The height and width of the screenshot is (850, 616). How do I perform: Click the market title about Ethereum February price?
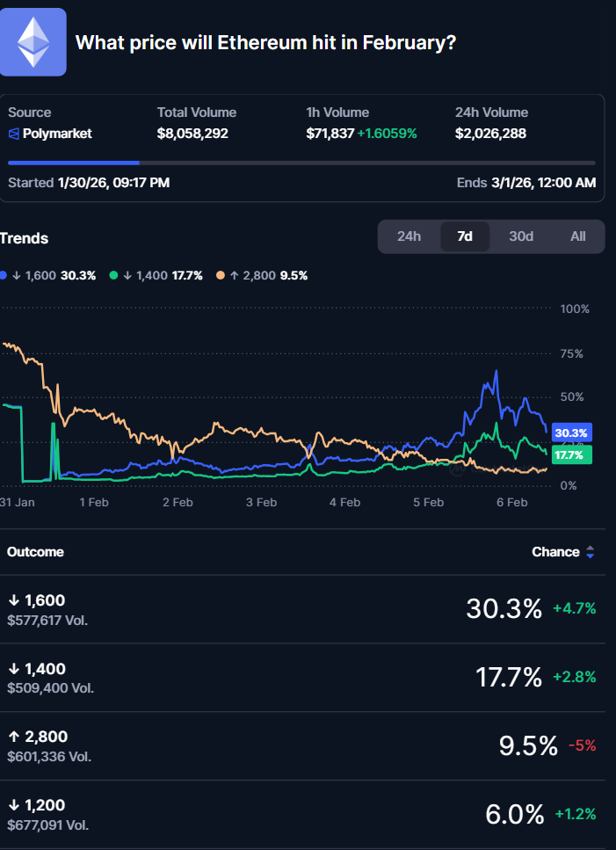265,42
